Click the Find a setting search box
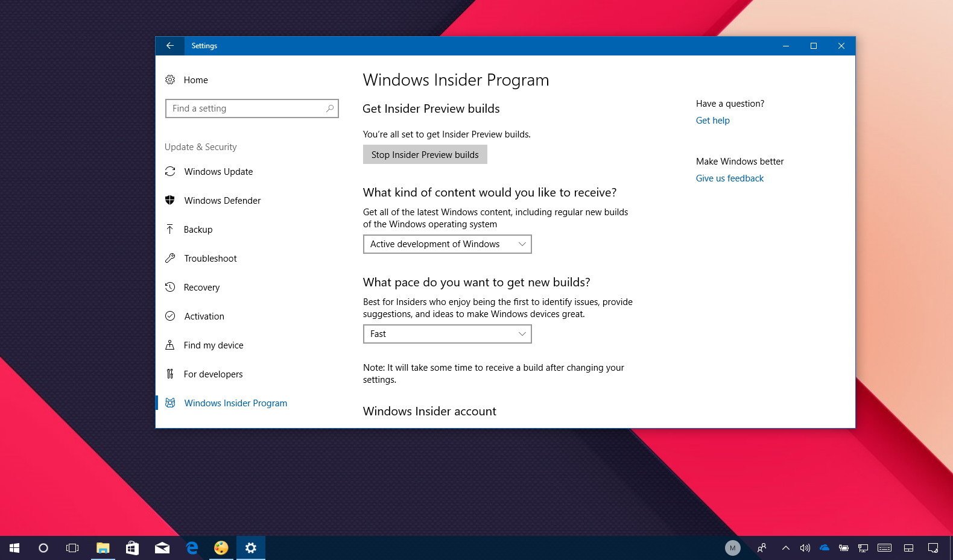 click(252, 109)
